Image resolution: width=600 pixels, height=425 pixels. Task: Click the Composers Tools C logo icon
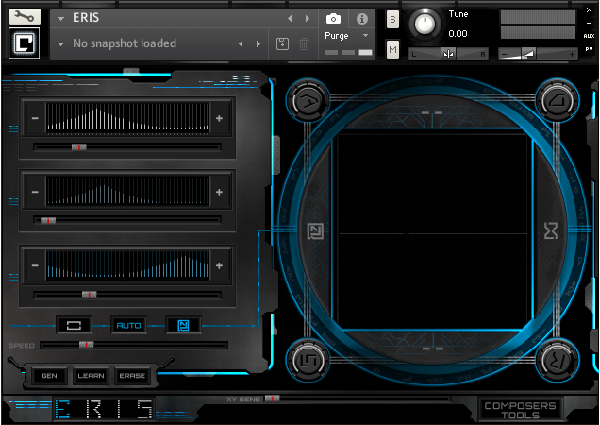pos(24,43)
